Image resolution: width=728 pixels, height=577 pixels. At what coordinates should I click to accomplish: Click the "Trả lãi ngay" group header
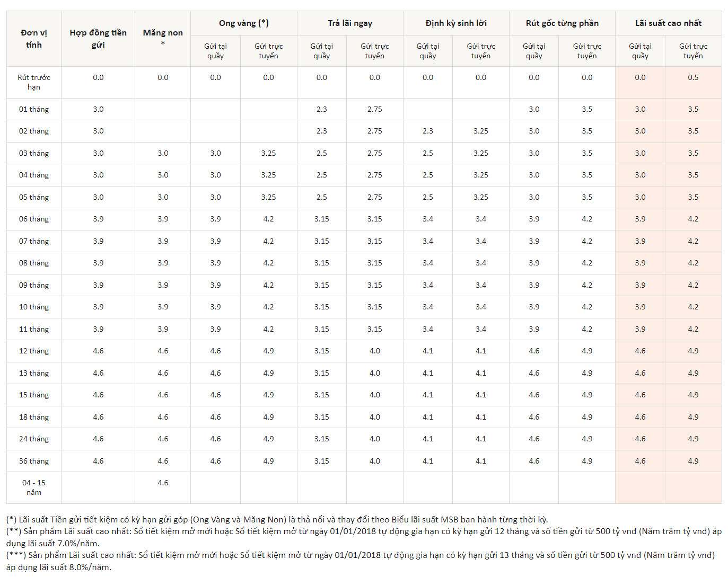tap(350, 23)
